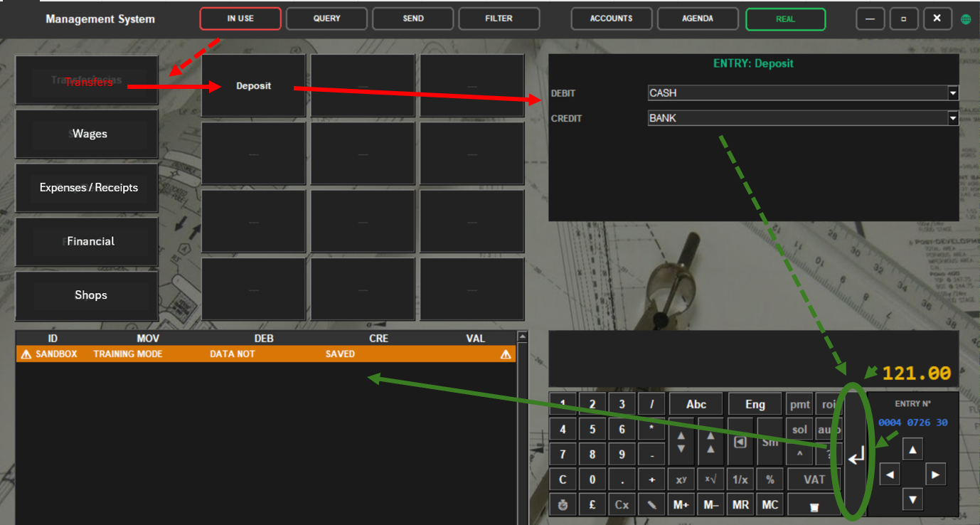The image size is (980, 525).
Task: Select the Shops category
Action: coord(87,295)
